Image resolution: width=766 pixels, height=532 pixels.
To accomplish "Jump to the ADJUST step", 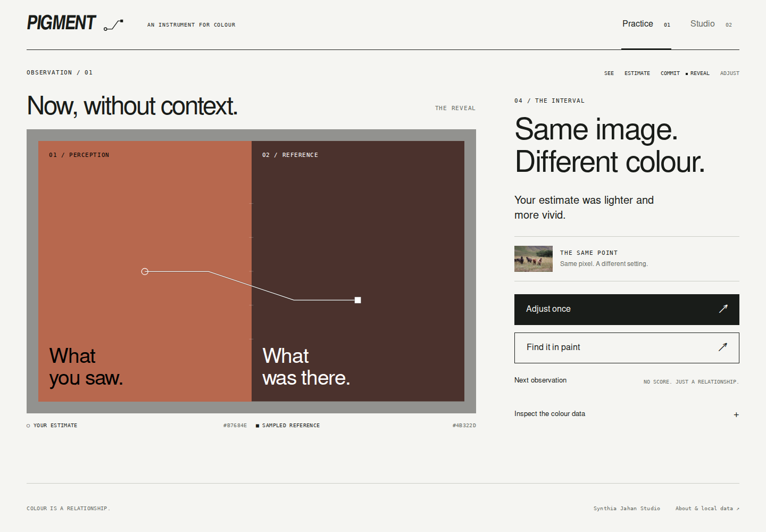I will pos(730,73).
